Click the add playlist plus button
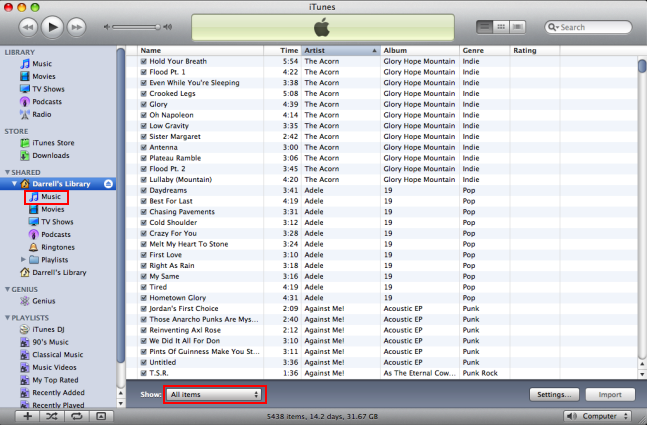Viewport: 647px width, 425px height. (x=28, y=416)
